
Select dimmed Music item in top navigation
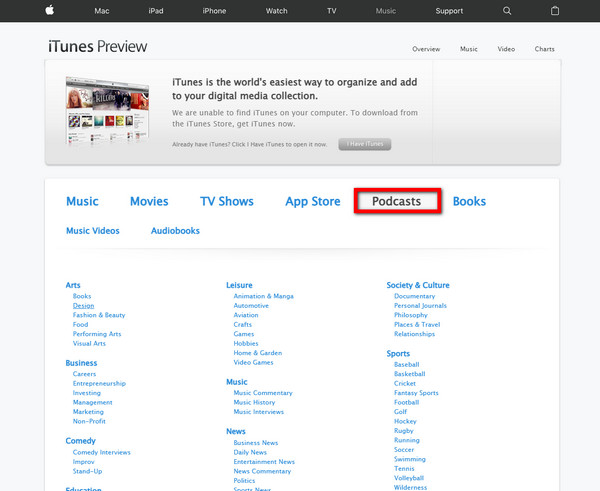point(386,11)
